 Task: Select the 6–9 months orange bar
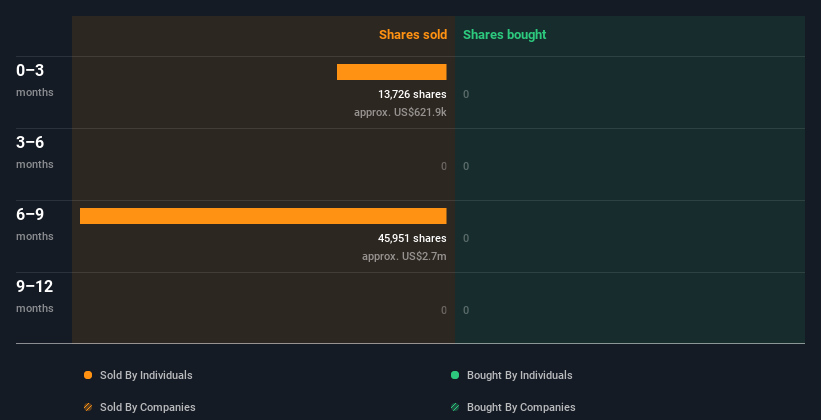pos(263,216)
